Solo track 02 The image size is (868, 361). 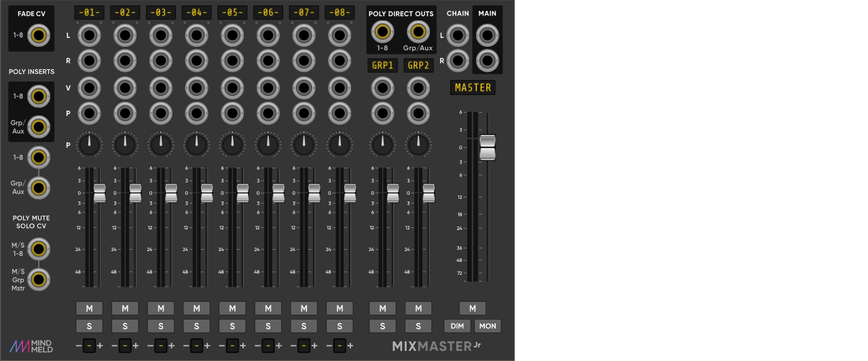click(125, 326)
